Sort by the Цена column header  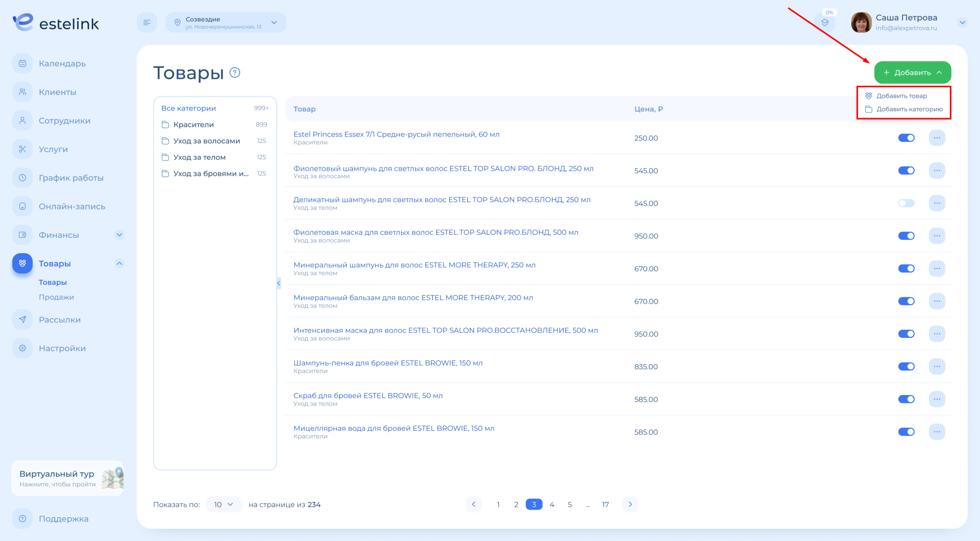(648, 109)
